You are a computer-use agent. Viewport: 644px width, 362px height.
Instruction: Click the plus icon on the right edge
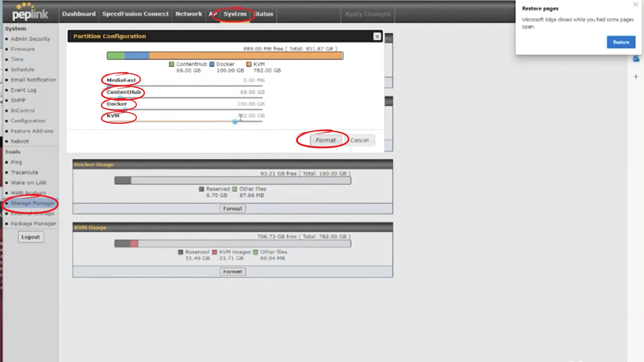636,76
